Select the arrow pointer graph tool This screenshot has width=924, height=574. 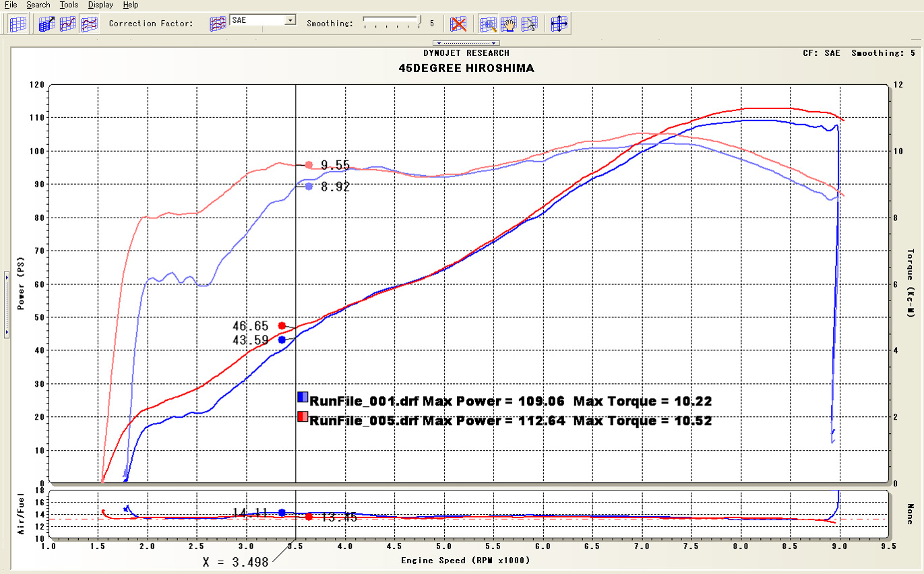pyautogui.click(x=530, y=24)
